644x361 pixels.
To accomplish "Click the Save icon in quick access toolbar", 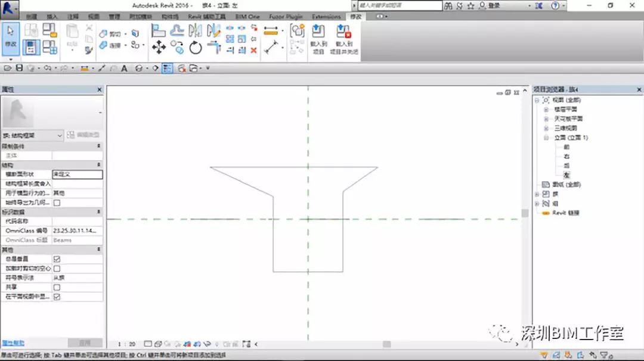I will (19, 68).
